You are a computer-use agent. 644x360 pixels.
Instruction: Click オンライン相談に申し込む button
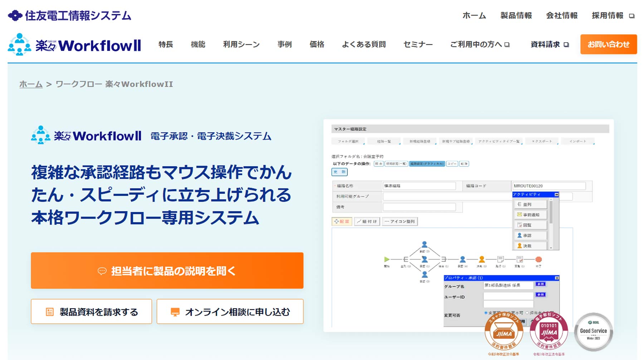point(230,312)
